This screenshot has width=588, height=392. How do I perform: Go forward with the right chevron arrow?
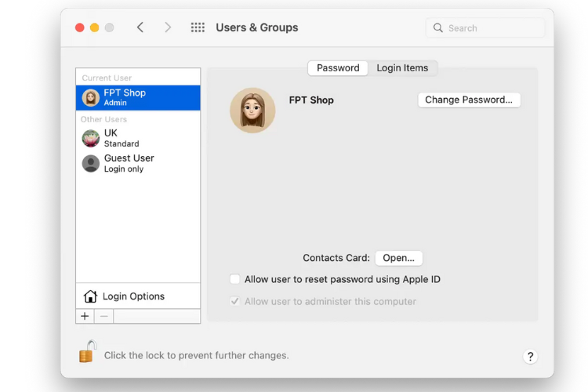pyautogui.click(x=168, y=27)
